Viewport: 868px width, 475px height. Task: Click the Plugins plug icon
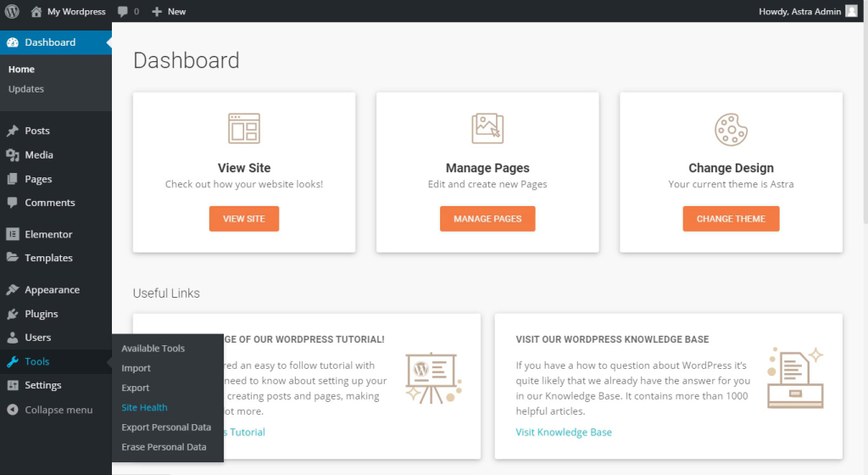click(x=13, y=314)
